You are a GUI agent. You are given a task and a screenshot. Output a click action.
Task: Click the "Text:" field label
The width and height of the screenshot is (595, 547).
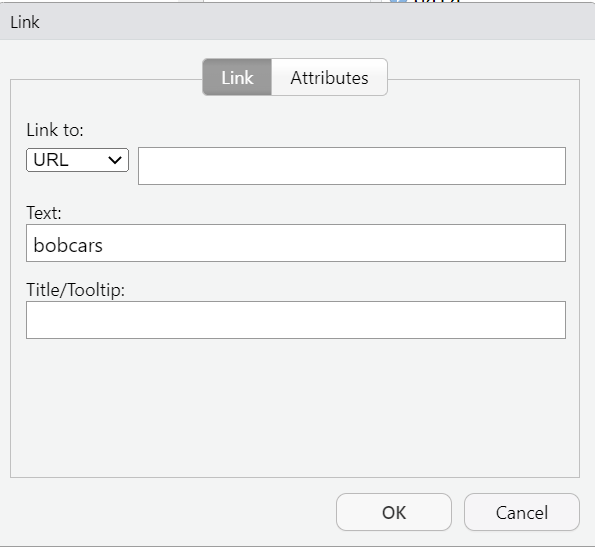coord(44,213)
